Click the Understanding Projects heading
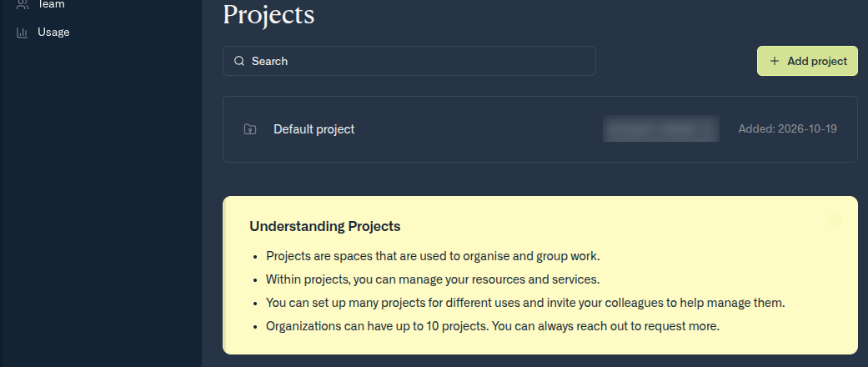The image size is (868, 367). click(325, 226)
